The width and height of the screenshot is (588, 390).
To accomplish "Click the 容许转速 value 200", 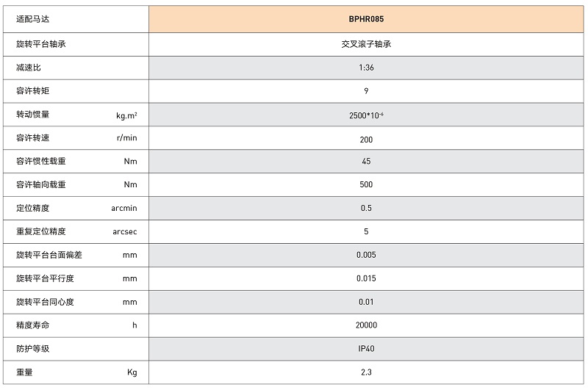I will point(366,139).
